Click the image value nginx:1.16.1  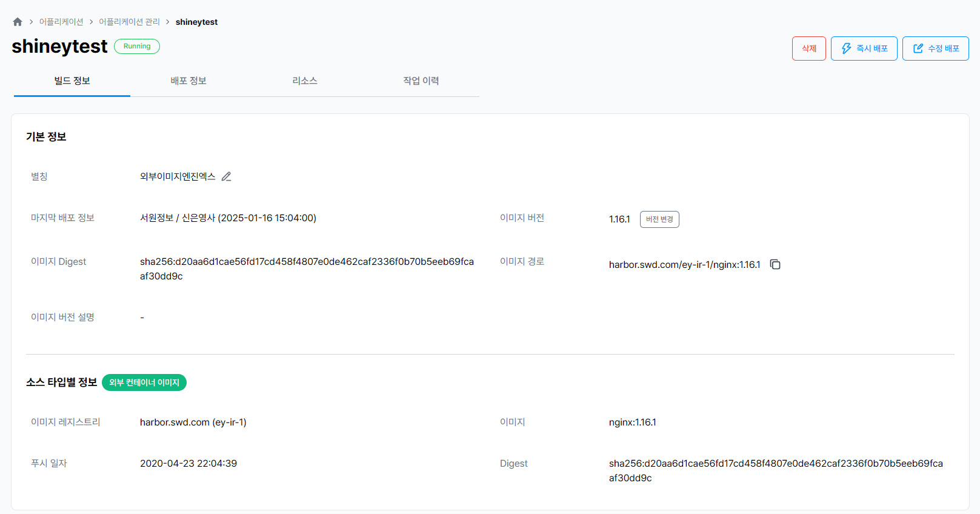pyautogui.click(x=632, y=422)
